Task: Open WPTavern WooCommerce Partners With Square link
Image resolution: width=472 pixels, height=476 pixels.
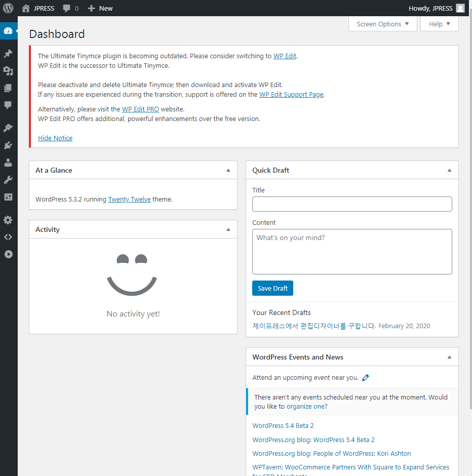Action: pyautogui.click(x=350, y=470)
